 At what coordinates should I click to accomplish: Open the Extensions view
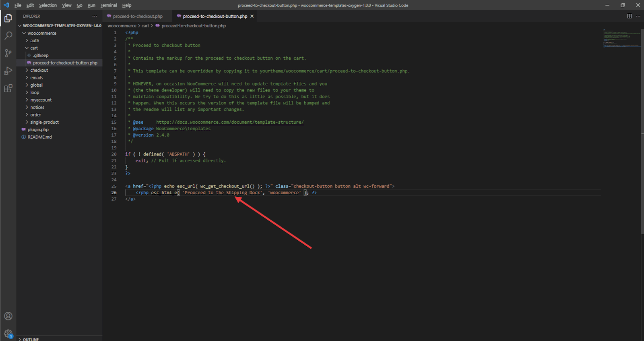point(8,89)
